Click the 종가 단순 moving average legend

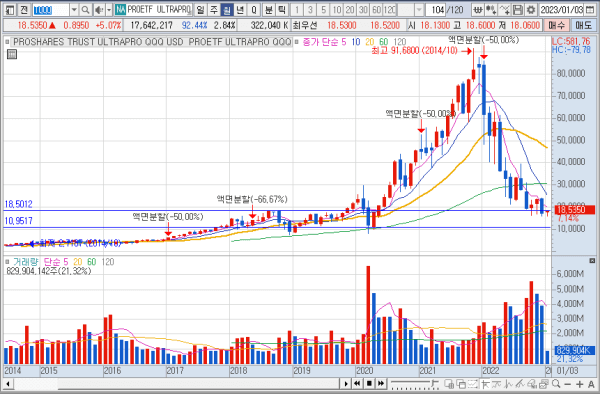(x=321, y=42)
